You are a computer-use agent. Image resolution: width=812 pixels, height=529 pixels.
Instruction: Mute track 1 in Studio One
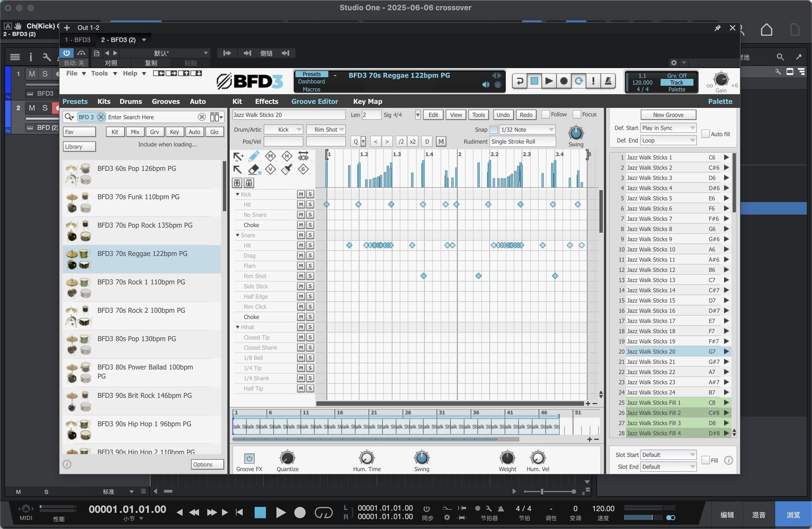[x=32, y=74]
